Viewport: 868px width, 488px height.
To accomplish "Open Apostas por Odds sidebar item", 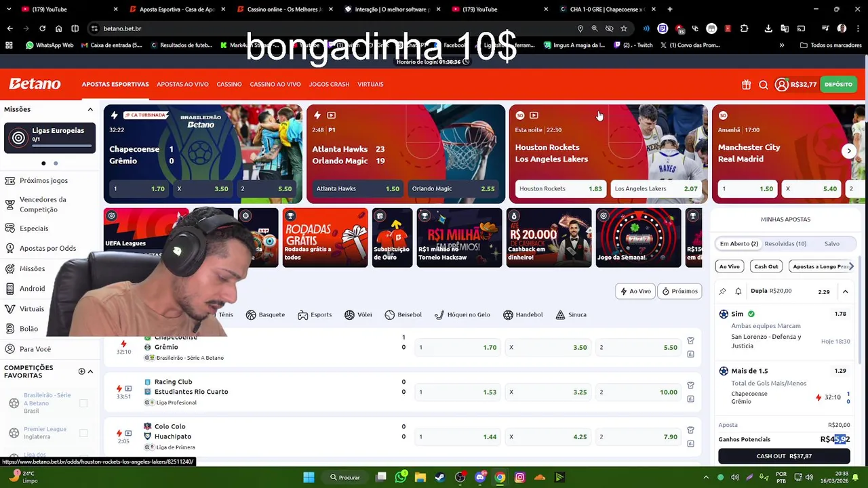I will [47, 249].
